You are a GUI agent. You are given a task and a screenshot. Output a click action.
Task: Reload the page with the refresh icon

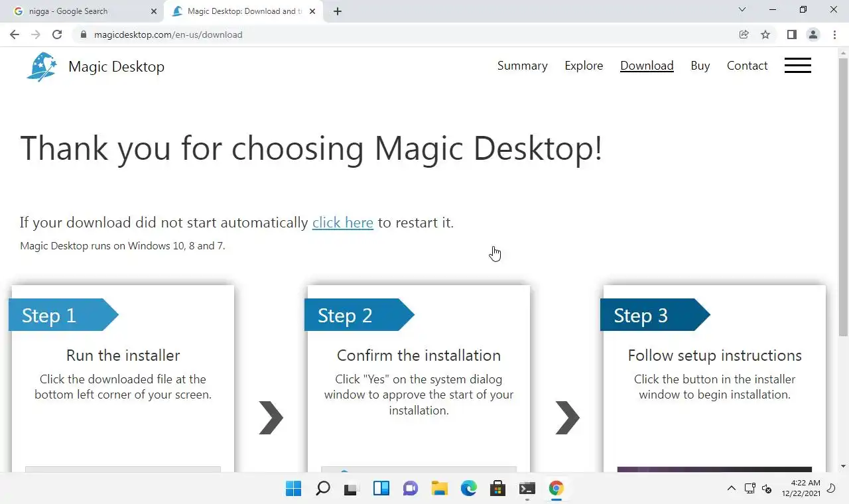pyautogui.click(x=57, y=34)
